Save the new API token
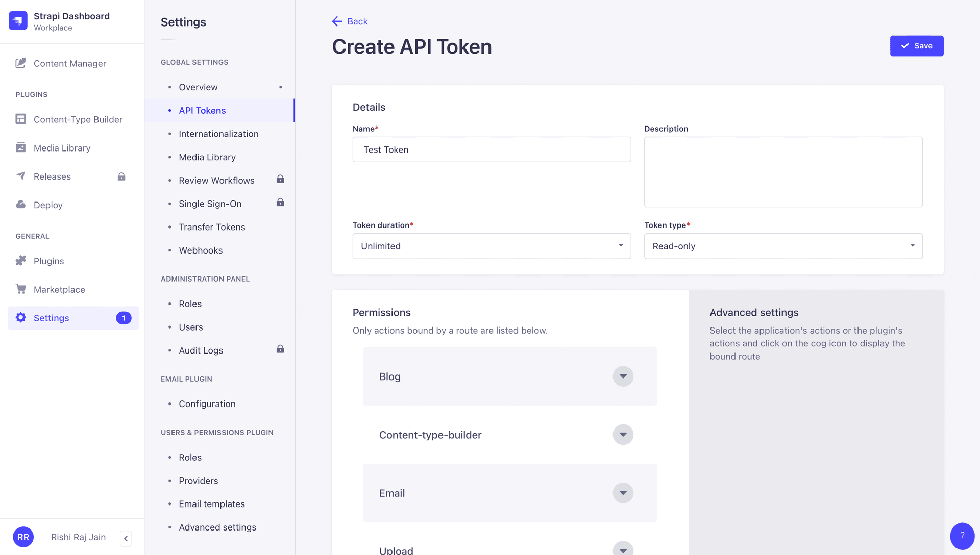The image size is (980, 555). [x=916, y=46]
